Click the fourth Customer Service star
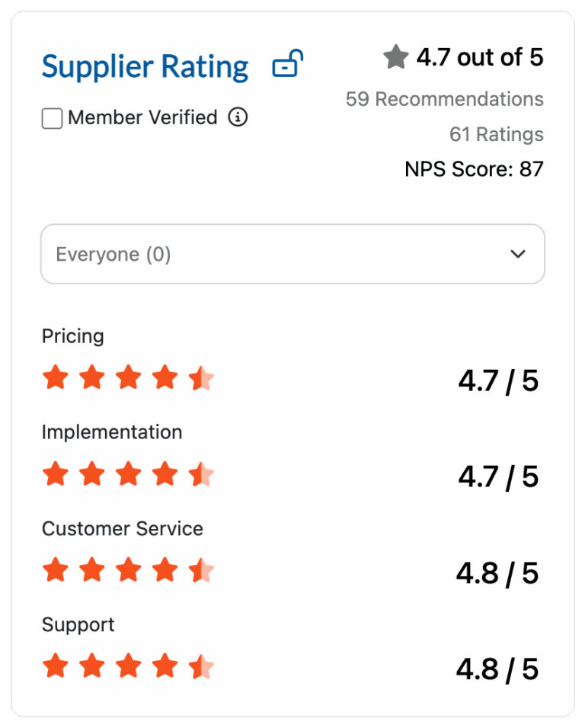 [x=165, y=570]
